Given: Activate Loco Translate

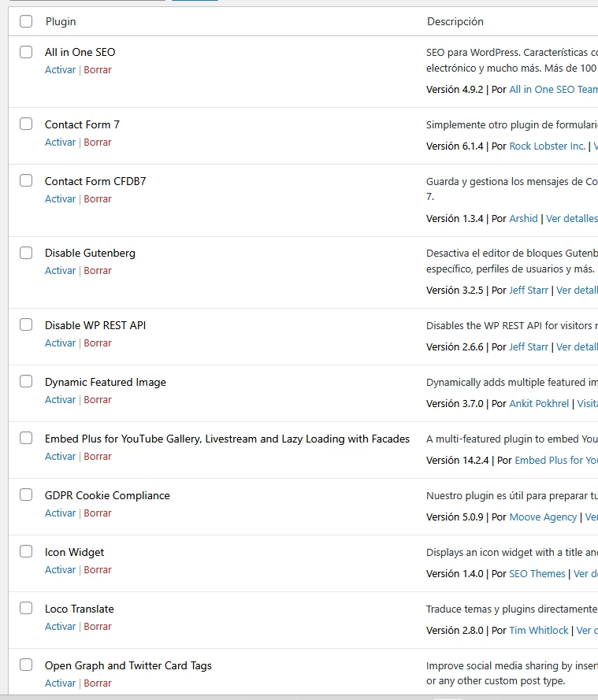Looking at the screenshot, I should tap(61, 626).
